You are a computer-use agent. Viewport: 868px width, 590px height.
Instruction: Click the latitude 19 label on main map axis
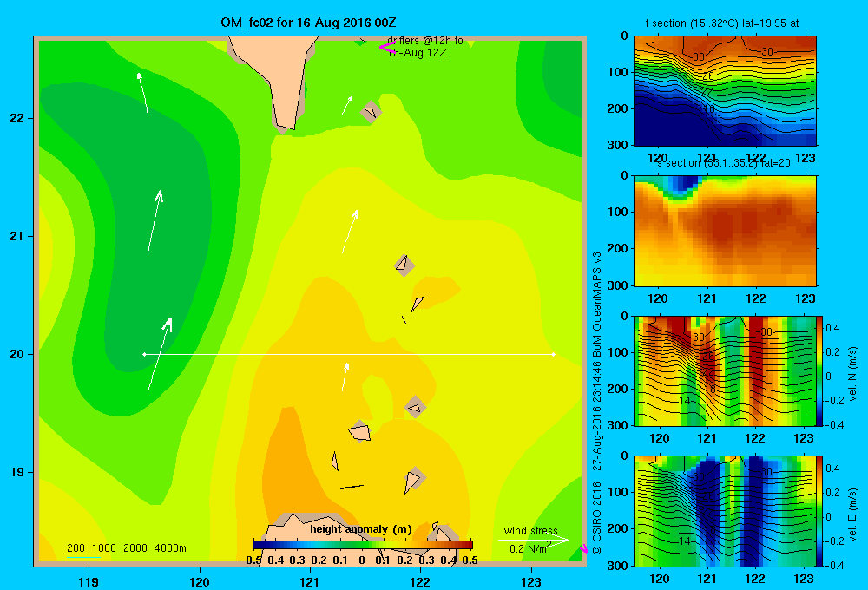pos(17,472)
